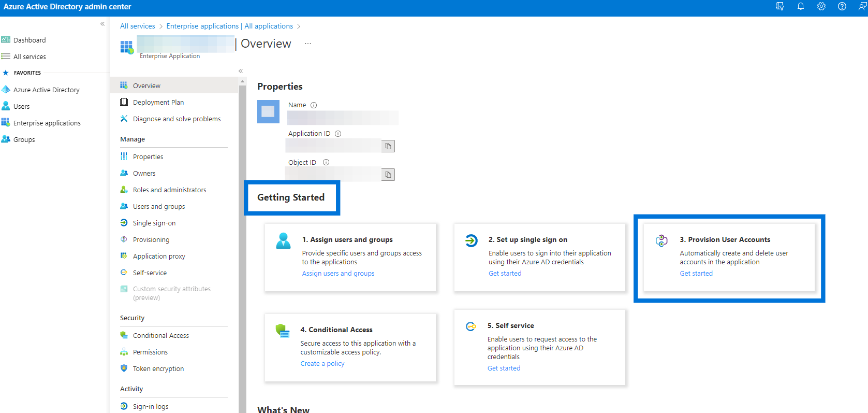Click the Azure Active Directory admin center title

pos(67,7)
